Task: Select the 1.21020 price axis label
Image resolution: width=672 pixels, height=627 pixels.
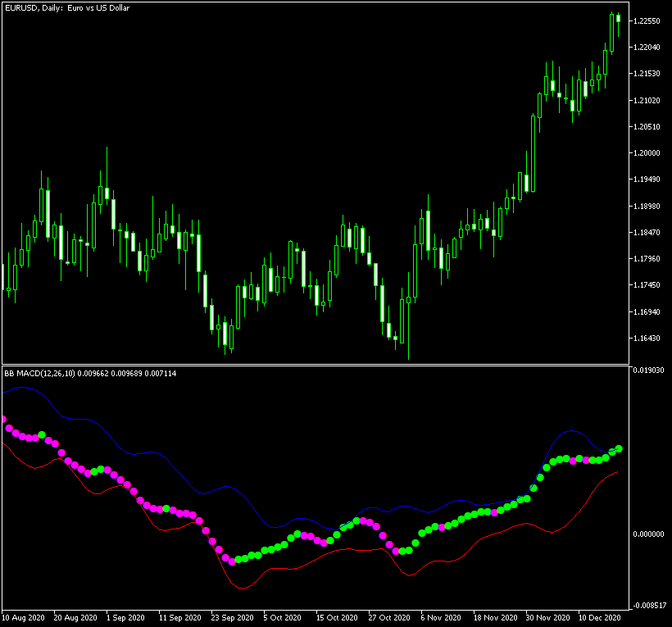Action: [648, 101]
